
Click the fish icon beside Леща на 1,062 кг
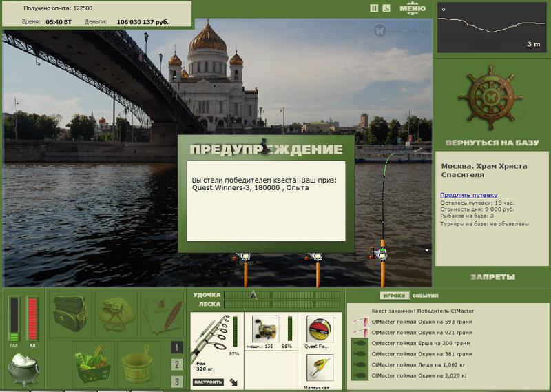[x=360, y=365]
